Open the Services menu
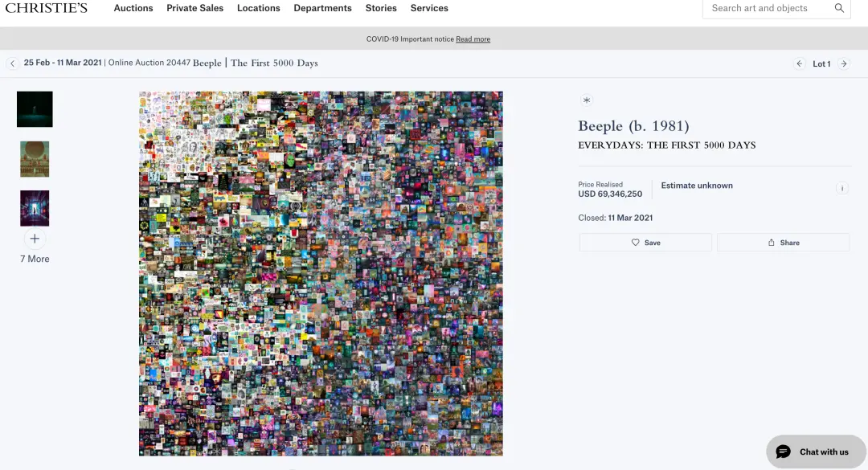The width and height of the screenshot is (868, 470). point(429,8)
